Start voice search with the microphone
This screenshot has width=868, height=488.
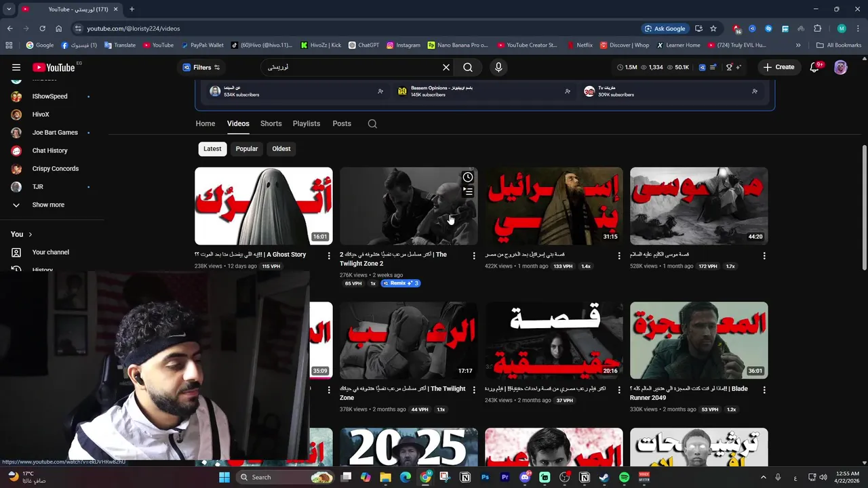498,67
